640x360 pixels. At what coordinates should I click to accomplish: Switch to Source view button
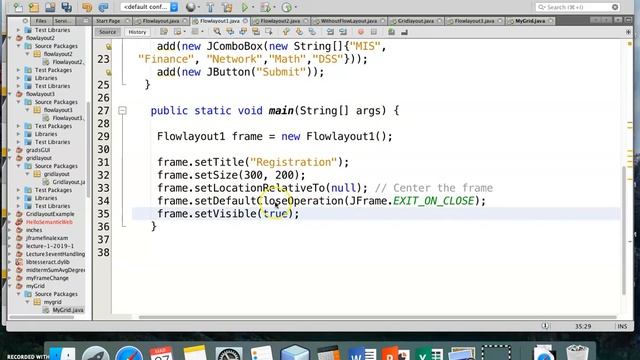tap(107, 32)
